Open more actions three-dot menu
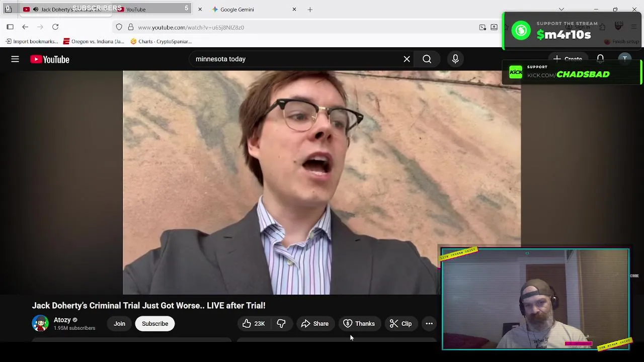644x362 pixels. point(429,324)
